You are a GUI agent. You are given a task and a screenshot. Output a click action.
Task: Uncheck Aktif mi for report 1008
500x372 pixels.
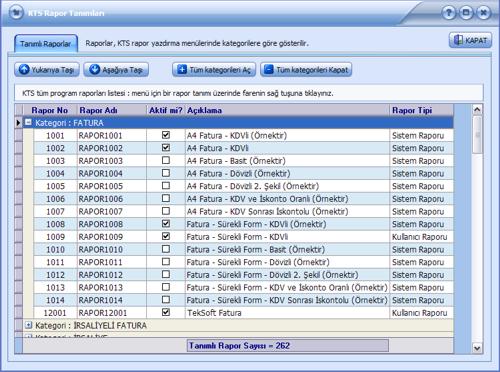pyautogui.click(x=166, y=224)
